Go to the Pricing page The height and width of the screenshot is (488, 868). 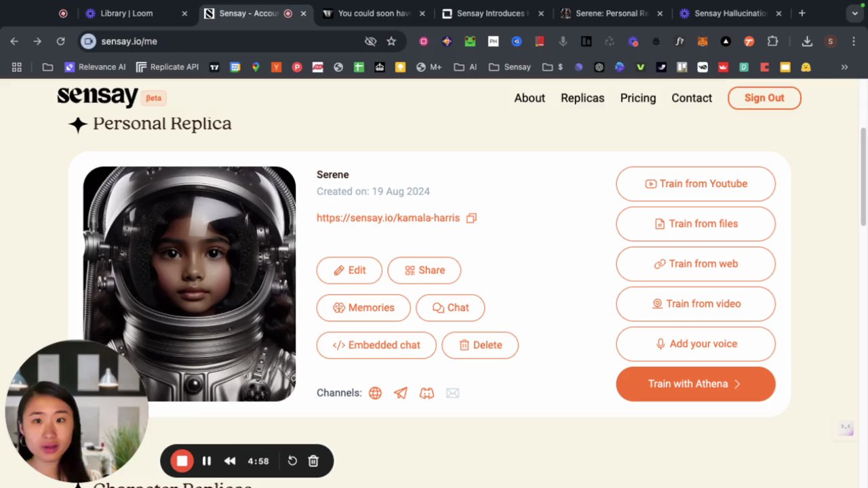[638, 98]
